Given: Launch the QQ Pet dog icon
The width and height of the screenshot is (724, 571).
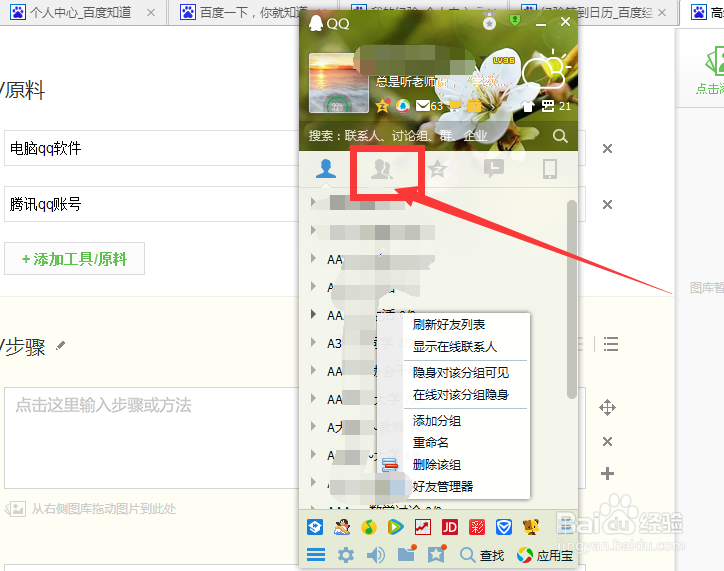Looking at the screenshot, I should [x=531, y=527].
